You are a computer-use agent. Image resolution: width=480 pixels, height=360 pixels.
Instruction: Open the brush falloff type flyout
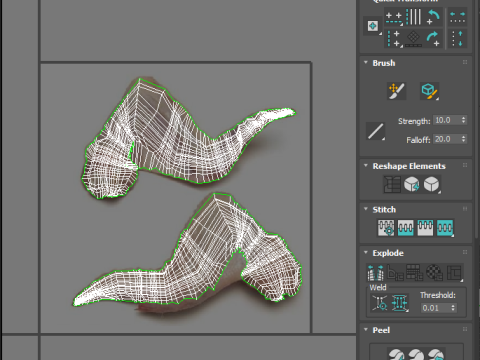[x=375, y=131]
